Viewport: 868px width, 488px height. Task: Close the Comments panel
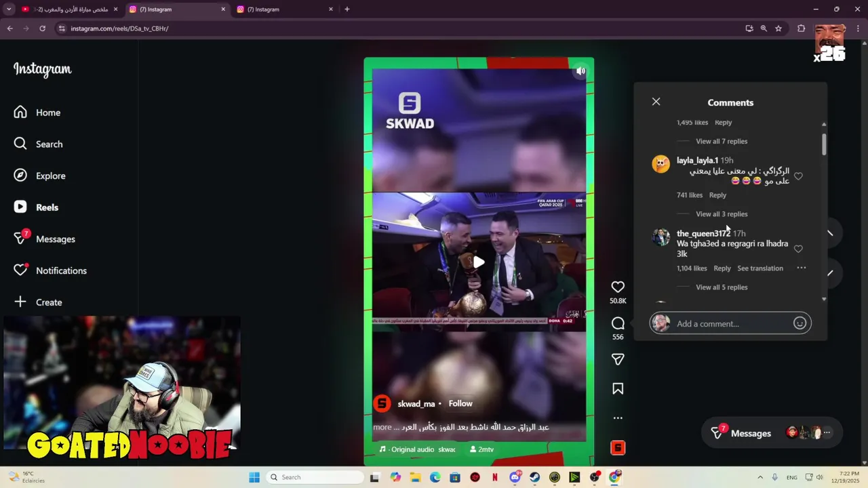(x=656, y=102)
